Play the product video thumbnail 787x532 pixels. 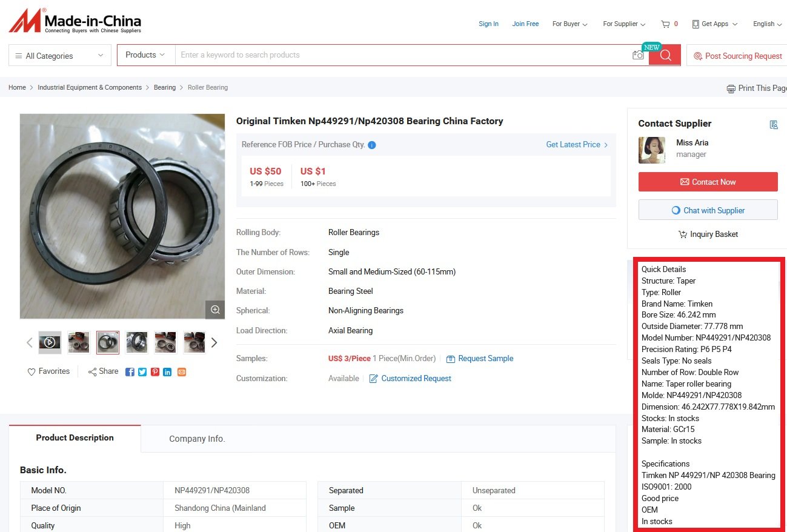coord(50,342)
